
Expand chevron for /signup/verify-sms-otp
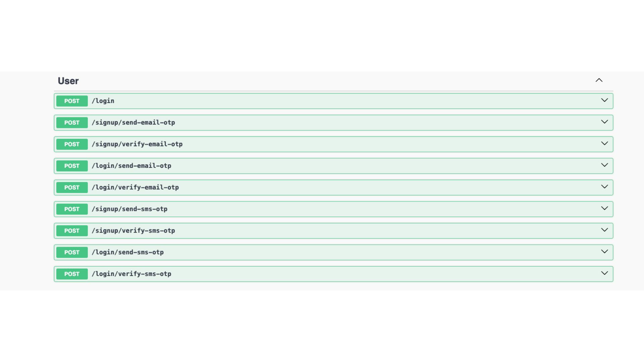coord(604,230)
